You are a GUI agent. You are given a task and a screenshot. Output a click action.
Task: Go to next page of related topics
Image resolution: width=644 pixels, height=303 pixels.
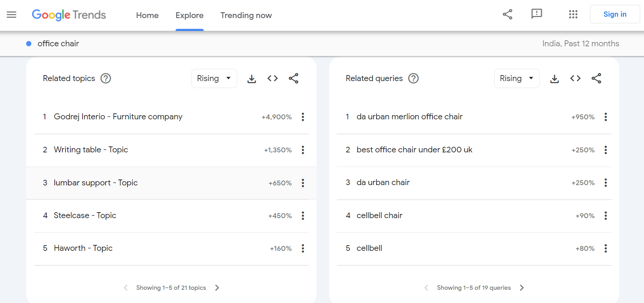pos(217,288)
